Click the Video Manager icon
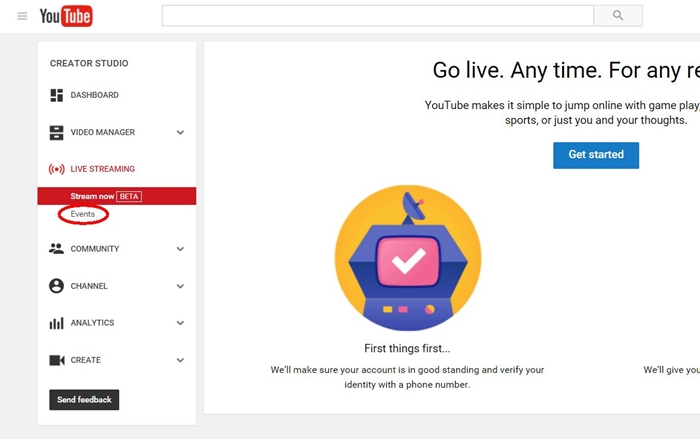The height and width of the screenshot is (439, 700). tap(57, 132)
